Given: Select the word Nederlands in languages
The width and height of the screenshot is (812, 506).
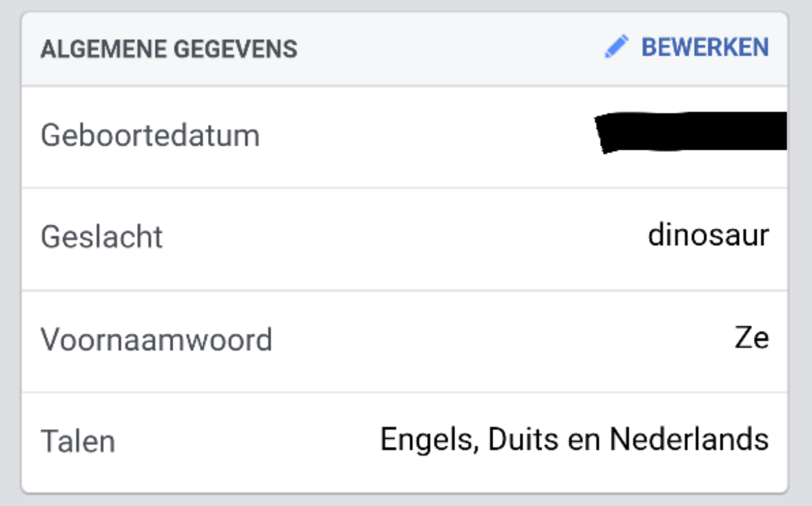Looking at the screenshot, I should pyautogui.click(x=689, y=439).
